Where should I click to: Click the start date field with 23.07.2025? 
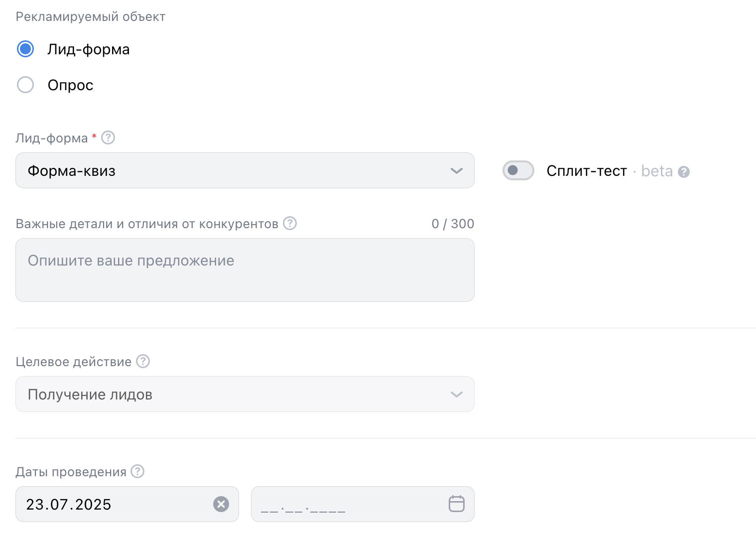(115, 504)
